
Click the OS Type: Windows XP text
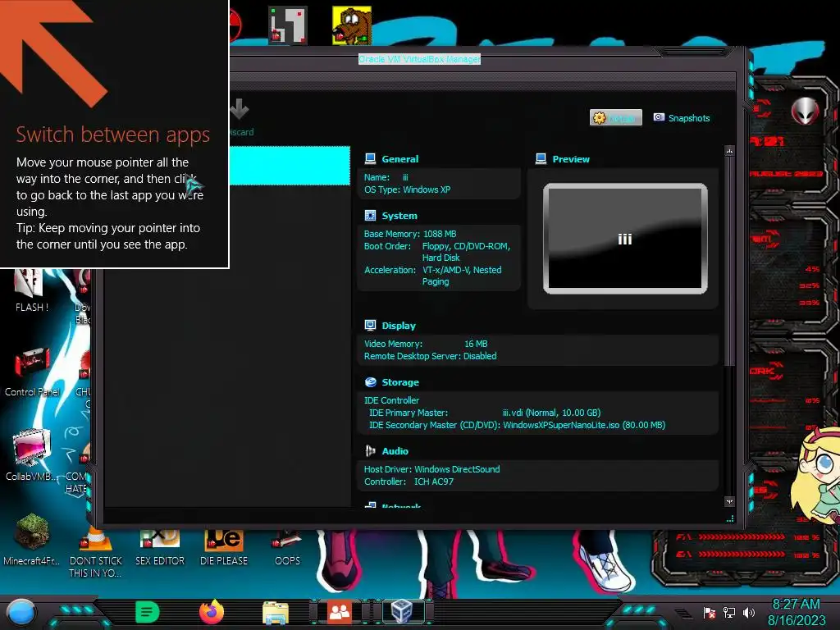click(407, 189)
